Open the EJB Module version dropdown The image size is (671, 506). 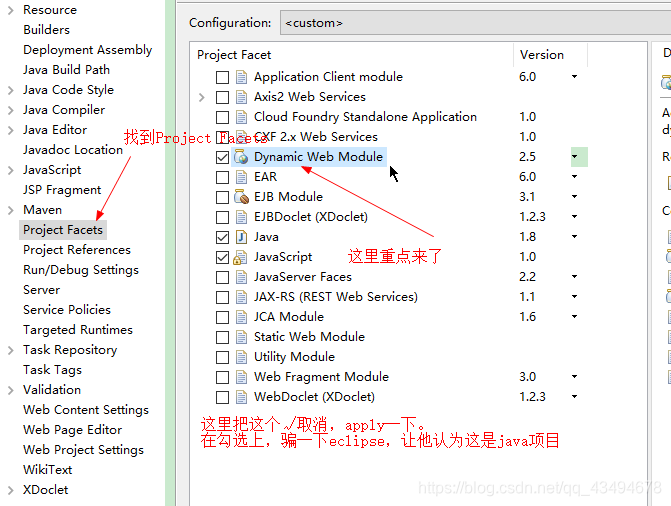(x=575, y=196)
